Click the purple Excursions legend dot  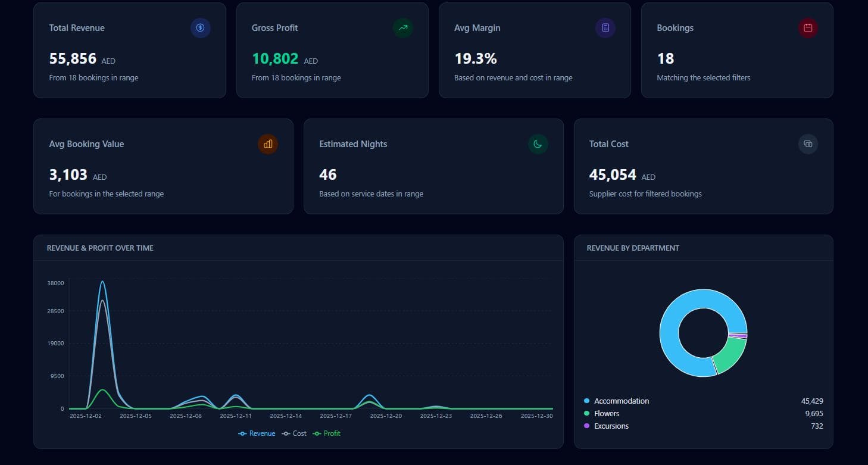(x=587, y=426)
